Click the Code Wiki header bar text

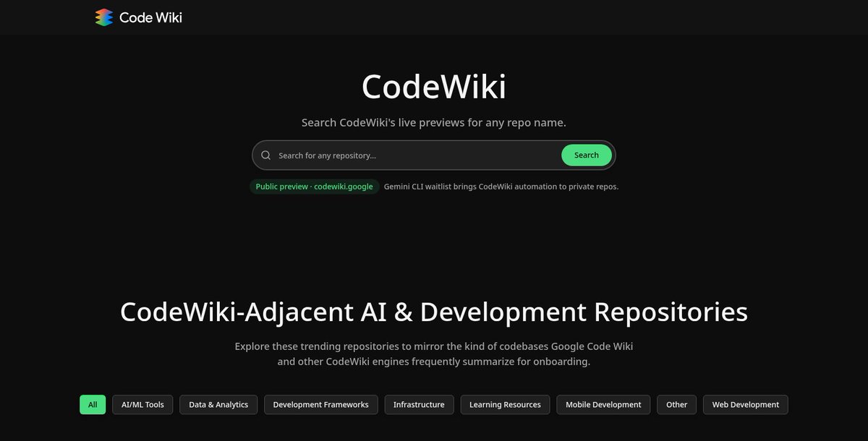tap(151, 17)
